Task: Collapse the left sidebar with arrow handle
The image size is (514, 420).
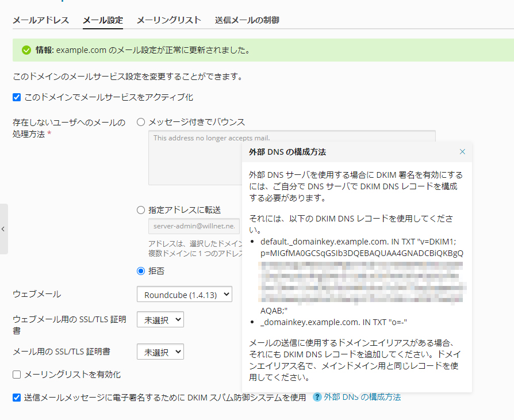Action: (x=3, y=229)
